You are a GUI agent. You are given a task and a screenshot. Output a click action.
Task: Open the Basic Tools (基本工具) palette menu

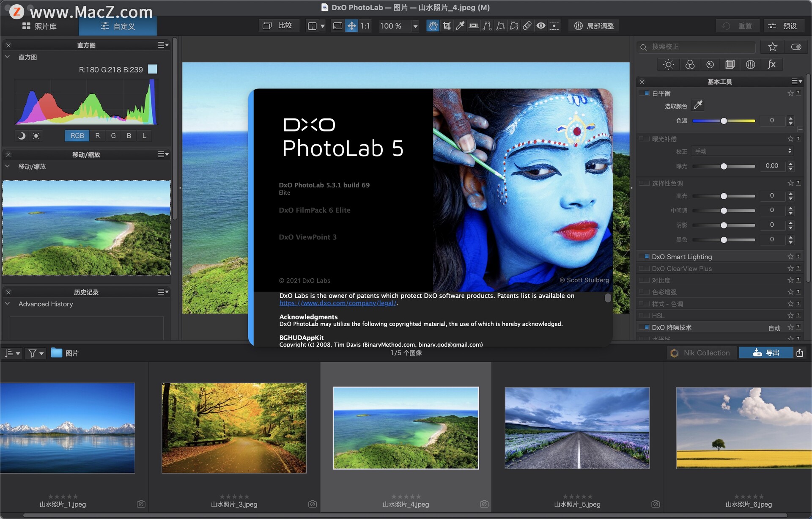point(797,81)
